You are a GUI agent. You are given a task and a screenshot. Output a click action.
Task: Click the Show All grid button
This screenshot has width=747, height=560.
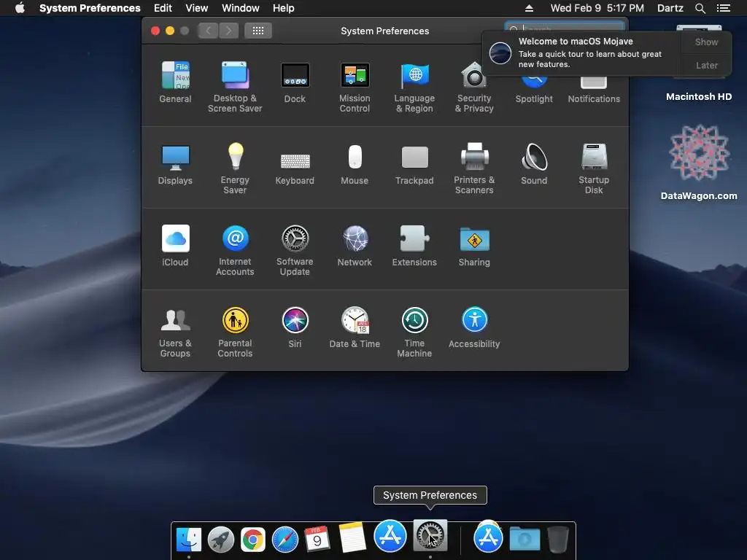(x=258, y=31)
